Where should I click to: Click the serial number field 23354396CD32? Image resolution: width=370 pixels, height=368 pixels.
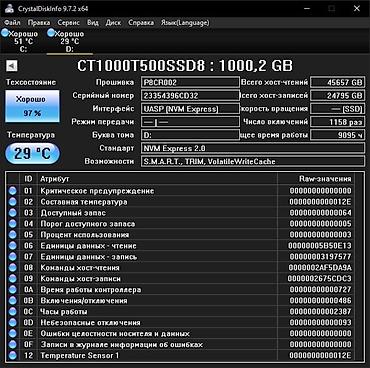[190, 96]
